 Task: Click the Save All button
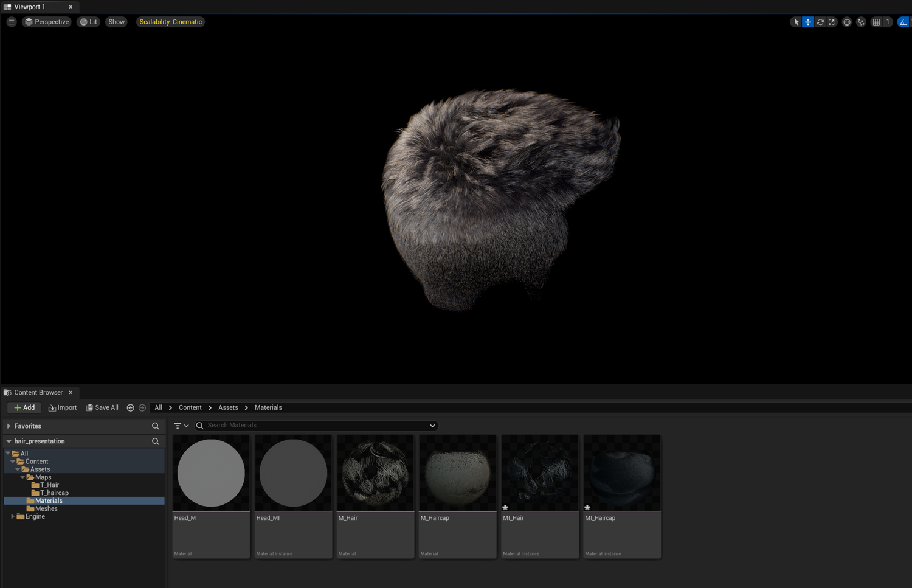click(x=102, y=408)
